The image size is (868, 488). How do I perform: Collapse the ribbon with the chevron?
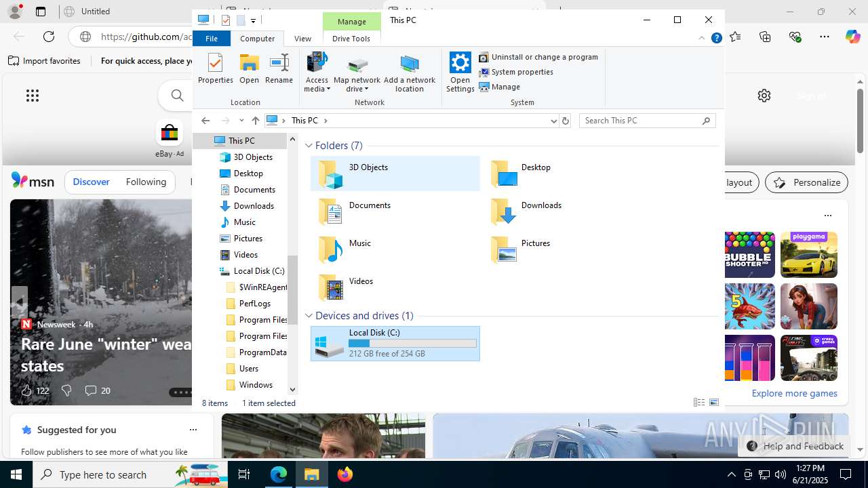702,39
